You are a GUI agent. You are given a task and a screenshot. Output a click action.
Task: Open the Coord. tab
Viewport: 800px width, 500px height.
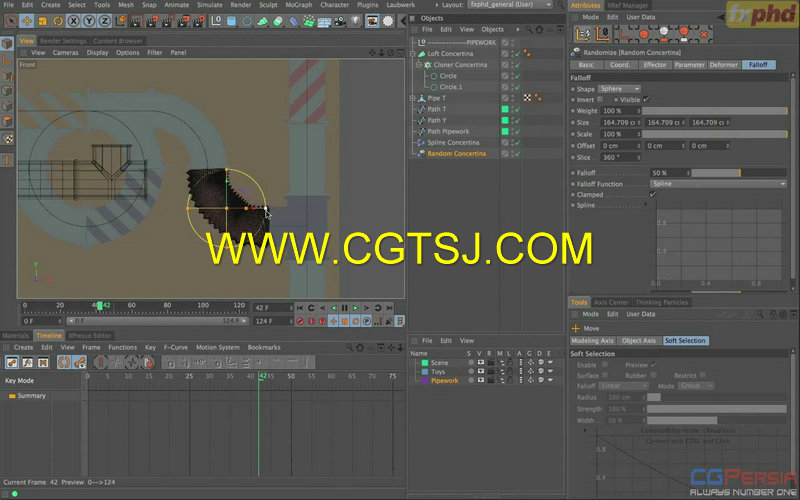click(620, 65)
